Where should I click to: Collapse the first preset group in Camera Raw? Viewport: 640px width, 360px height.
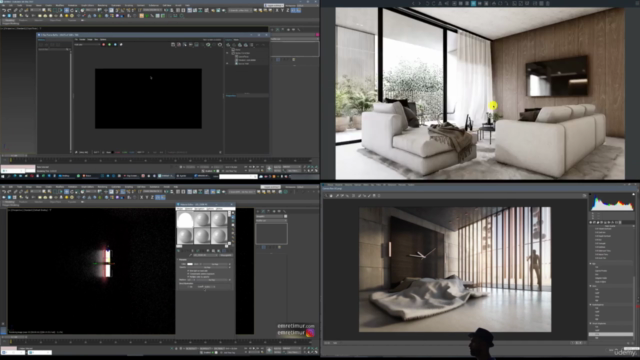[591, 264]
